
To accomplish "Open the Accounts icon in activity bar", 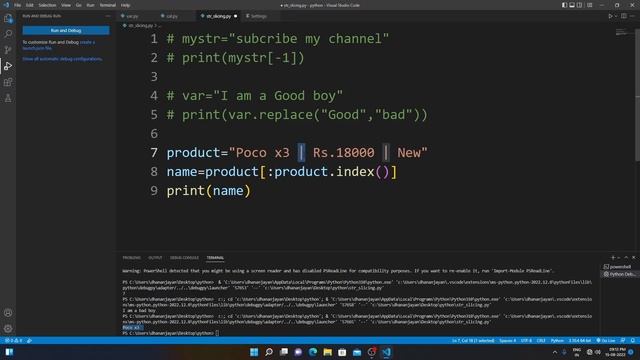I will 8,313.
